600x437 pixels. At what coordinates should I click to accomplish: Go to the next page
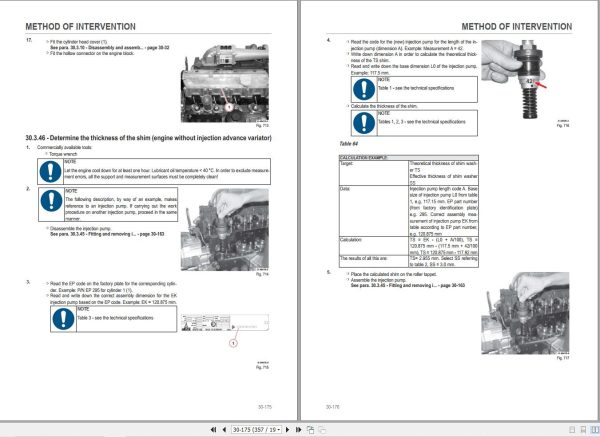pyautogui.click(x=288, y=430)
